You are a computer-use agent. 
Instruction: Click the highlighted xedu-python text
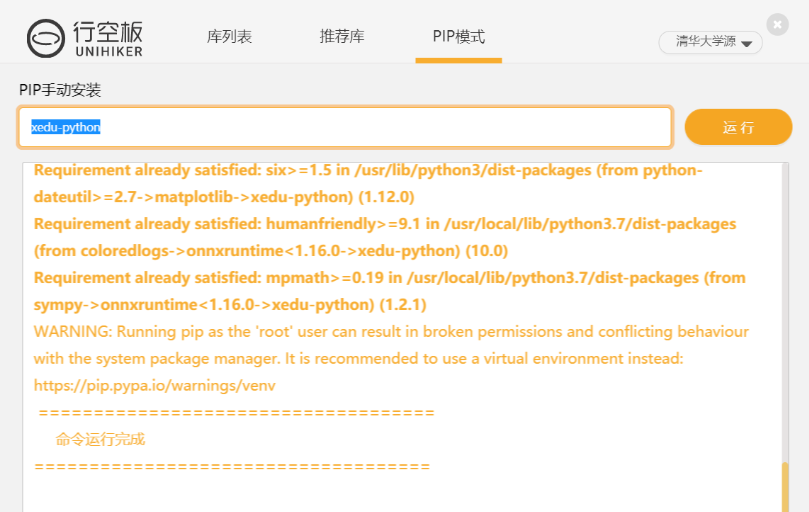(66, 127)
